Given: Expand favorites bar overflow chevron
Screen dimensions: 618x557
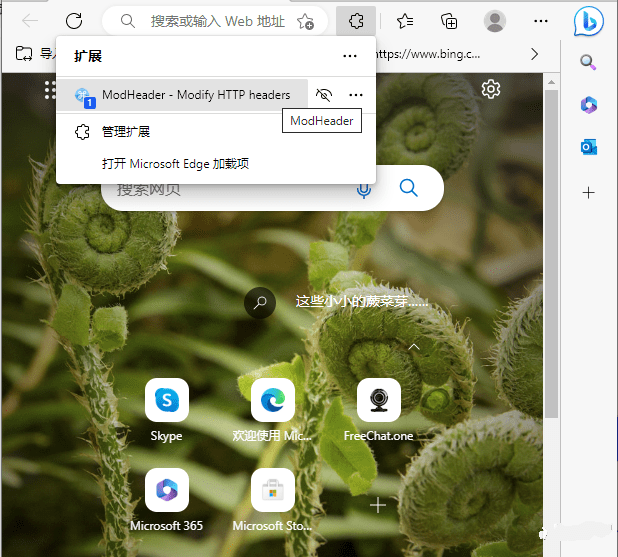Looking at the screenshot, I should coord(535,54).
